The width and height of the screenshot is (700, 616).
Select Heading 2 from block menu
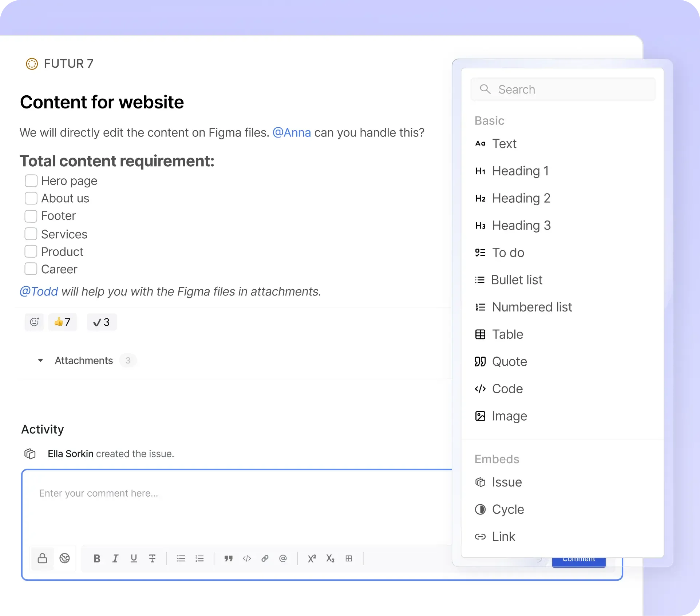pyautogui.click(x=521, y=198)
